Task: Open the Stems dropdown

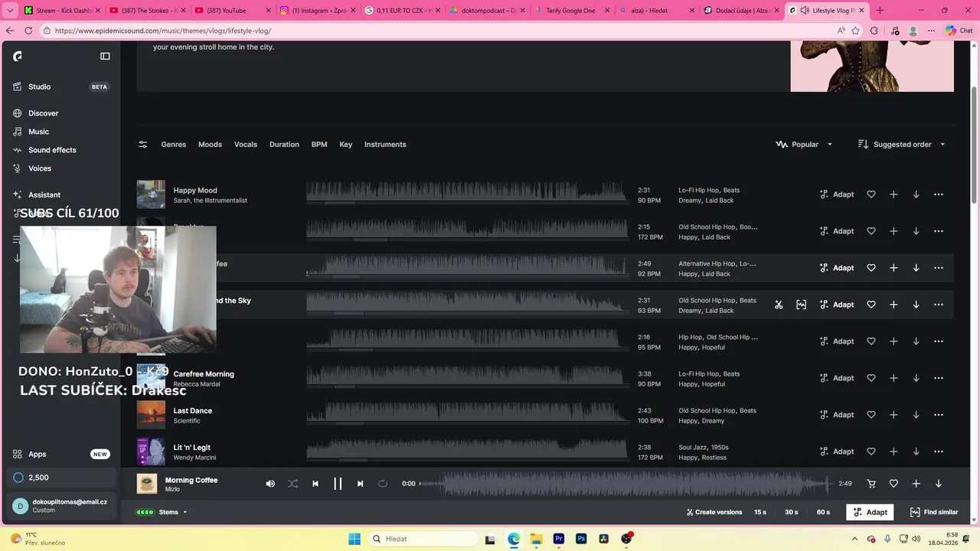Action: pyautogui.click(x=162, y=512)
